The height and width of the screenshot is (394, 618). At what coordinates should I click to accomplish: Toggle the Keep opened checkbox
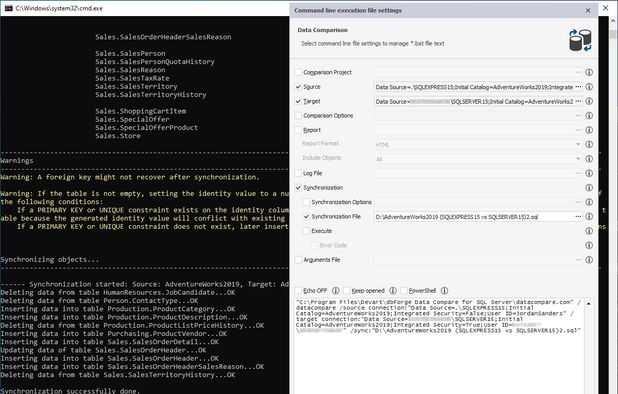coord(346,291)
